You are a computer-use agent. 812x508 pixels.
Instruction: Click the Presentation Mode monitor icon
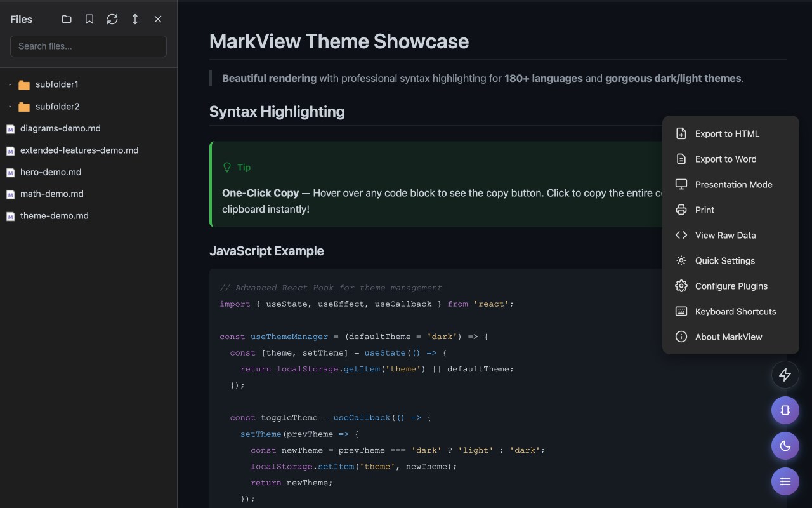pos(681,184)
